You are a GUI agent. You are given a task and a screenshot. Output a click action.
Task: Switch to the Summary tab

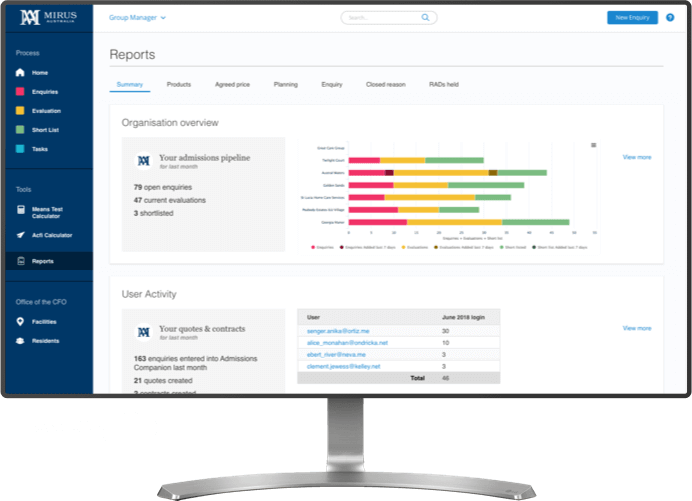130,84
